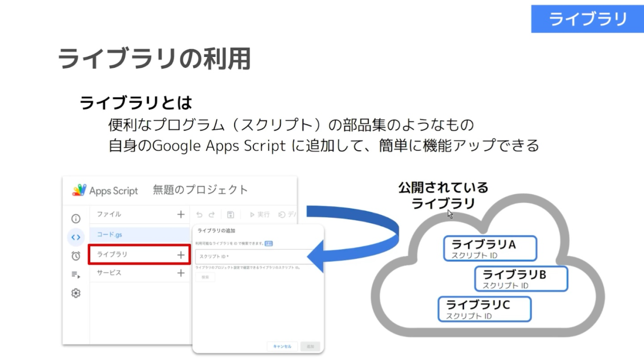
Task: Click the 無題のプロジェクト project title
Action: click(x=200, y=190)
